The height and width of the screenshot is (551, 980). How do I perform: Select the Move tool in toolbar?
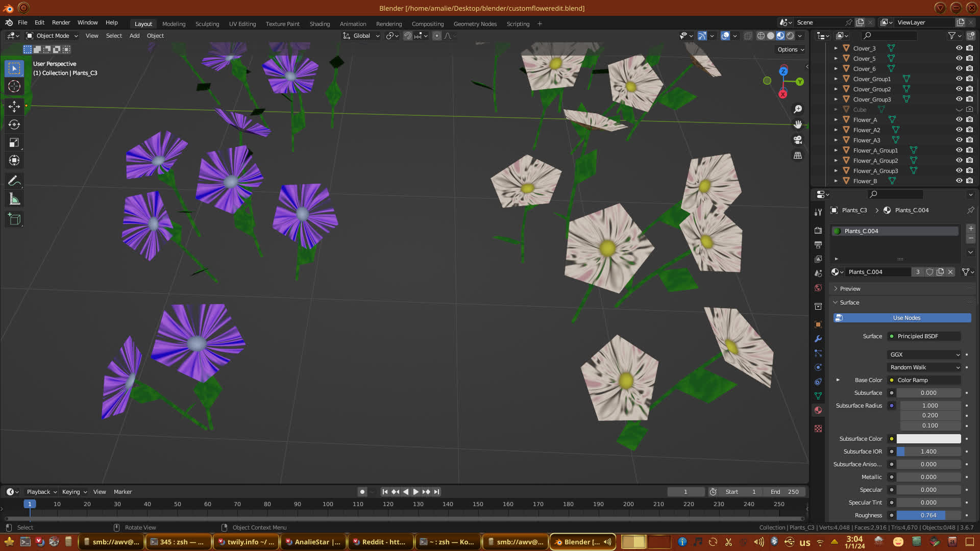(x=14, y=106)
